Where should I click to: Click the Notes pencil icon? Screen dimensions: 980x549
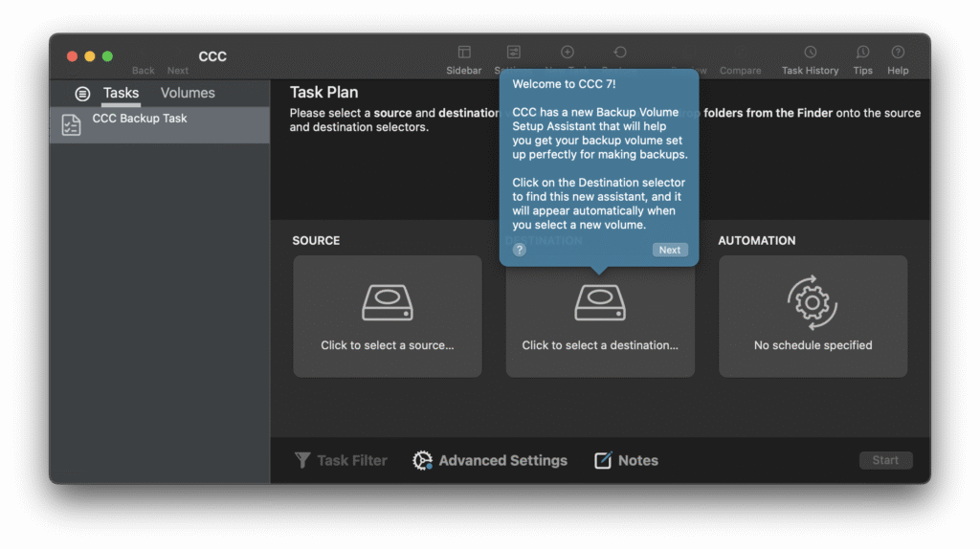pos(603,460)
